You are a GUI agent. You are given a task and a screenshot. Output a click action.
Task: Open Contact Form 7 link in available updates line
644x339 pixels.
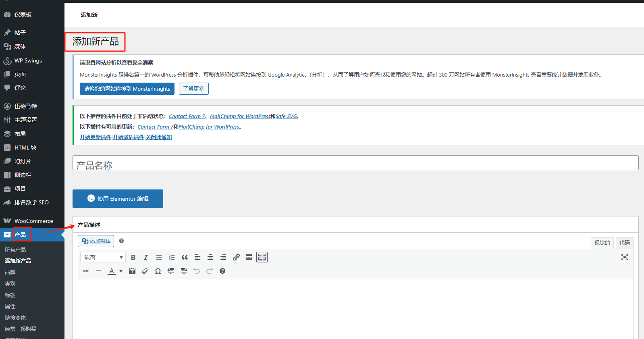click(156, 127)
